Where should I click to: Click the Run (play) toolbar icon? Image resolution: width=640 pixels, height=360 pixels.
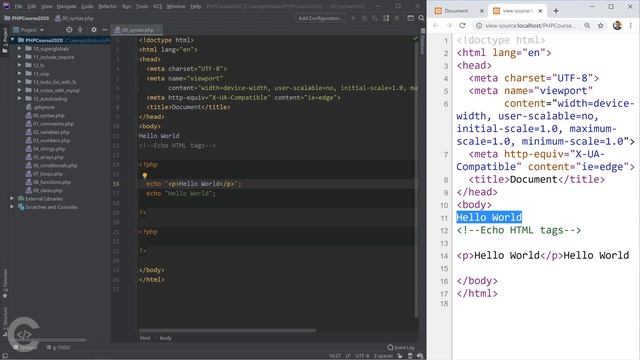point(353,18)
